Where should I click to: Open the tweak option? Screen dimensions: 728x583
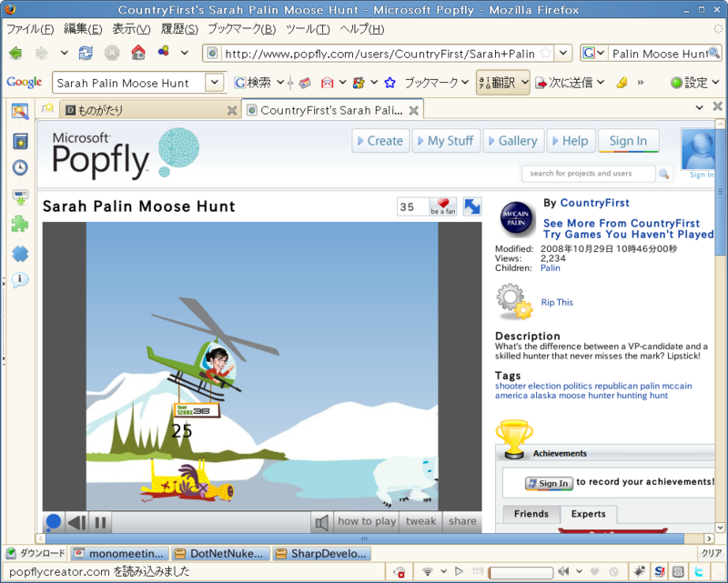click(420, 521)
